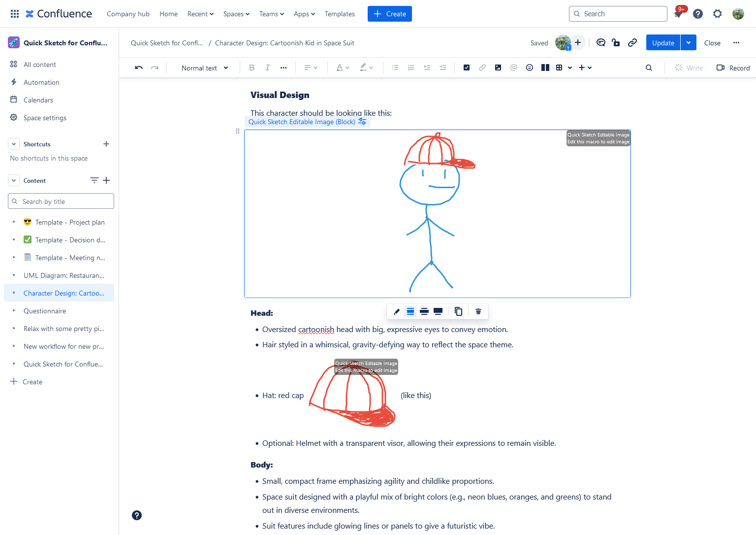Insert an @ mention
The width and height of the screenshot is (756, 535).
pyautogui.click(x=514, y=67)
